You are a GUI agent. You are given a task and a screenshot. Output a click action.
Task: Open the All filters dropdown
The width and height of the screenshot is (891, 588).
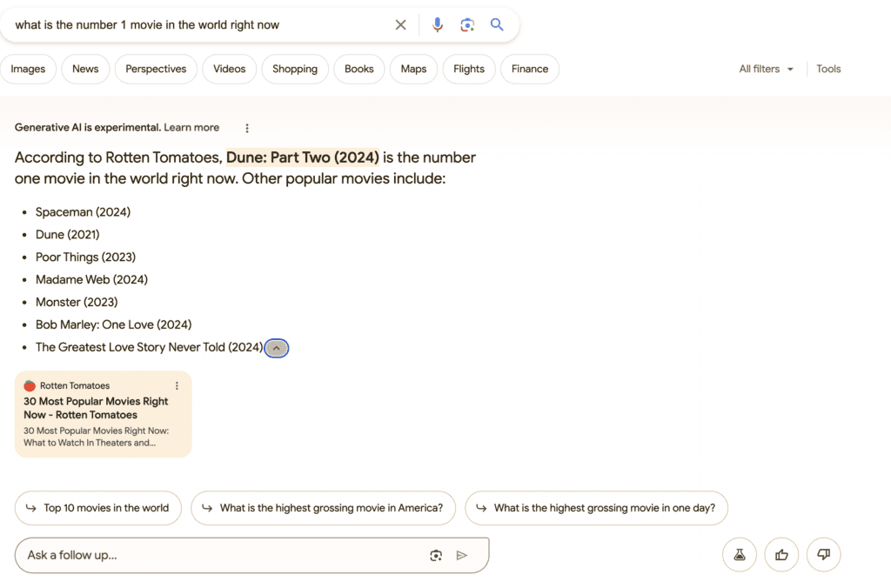tap(764, 69)
